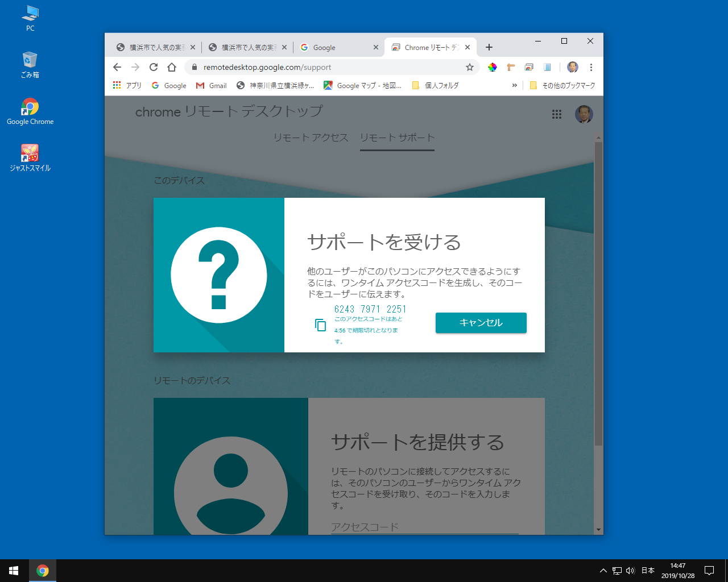This screenshot has width=728, height=582.
Task: Click the アクセスコード input field
Action: tap(425, 527)
